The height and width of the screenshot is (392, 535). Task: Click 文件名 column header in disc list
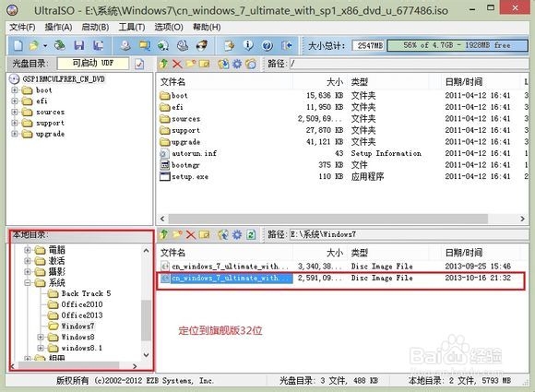coord(172,82)
